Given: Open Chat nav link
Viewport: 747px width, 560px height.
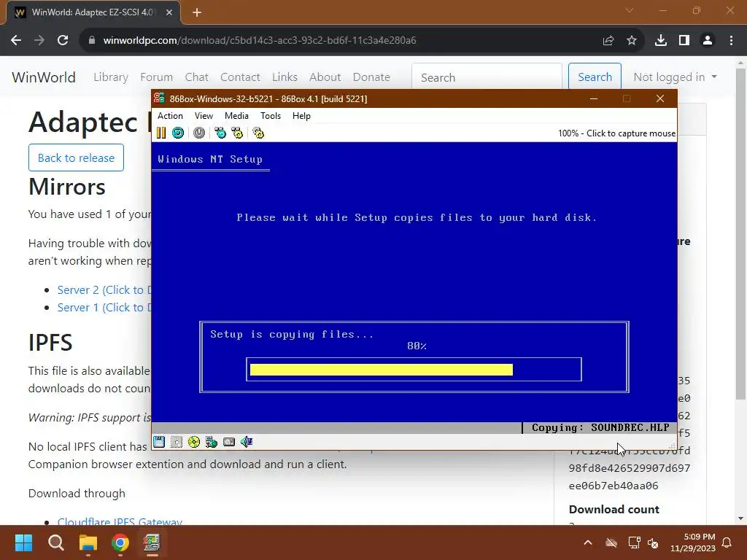Looking at the screenshot, I should click(197, 77).
